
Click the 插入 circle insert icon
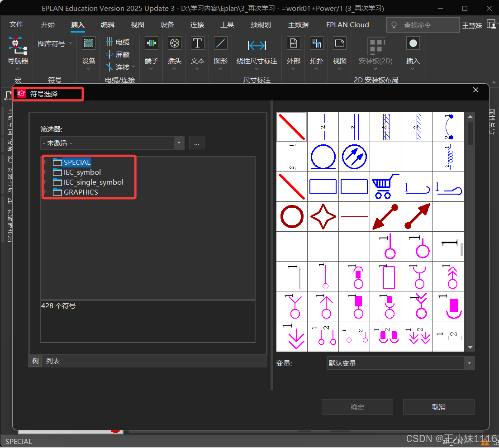pyautogui.click(x=413, y=43)
